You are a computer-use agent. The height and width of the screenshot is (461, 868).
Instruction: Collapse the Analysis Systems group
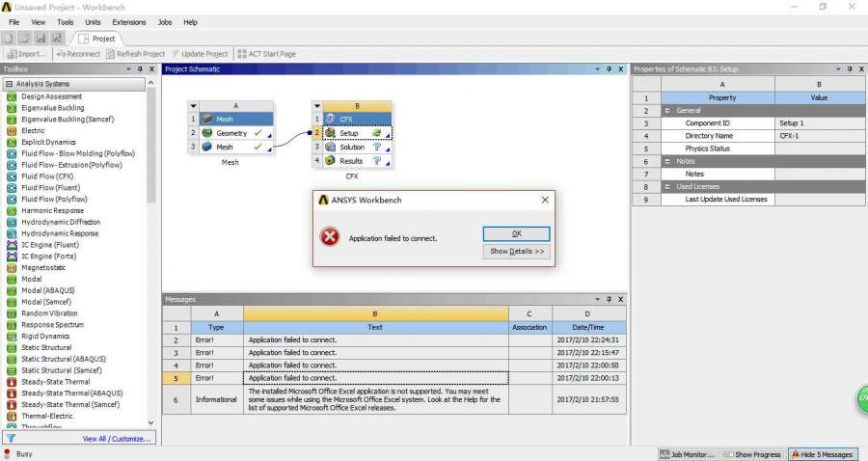(10, 84)
